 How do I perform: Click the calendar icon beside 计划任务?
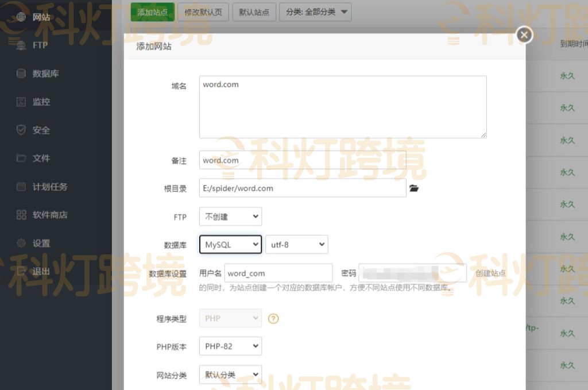tap(21, 186)
